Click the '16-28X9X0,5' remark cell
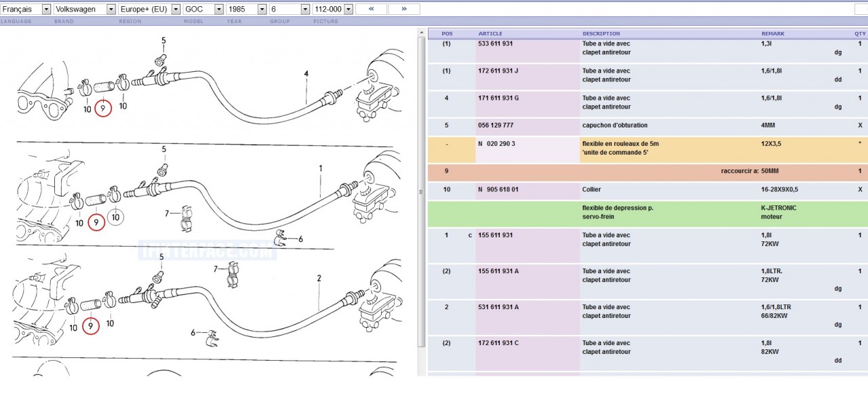 pos(780,189)
